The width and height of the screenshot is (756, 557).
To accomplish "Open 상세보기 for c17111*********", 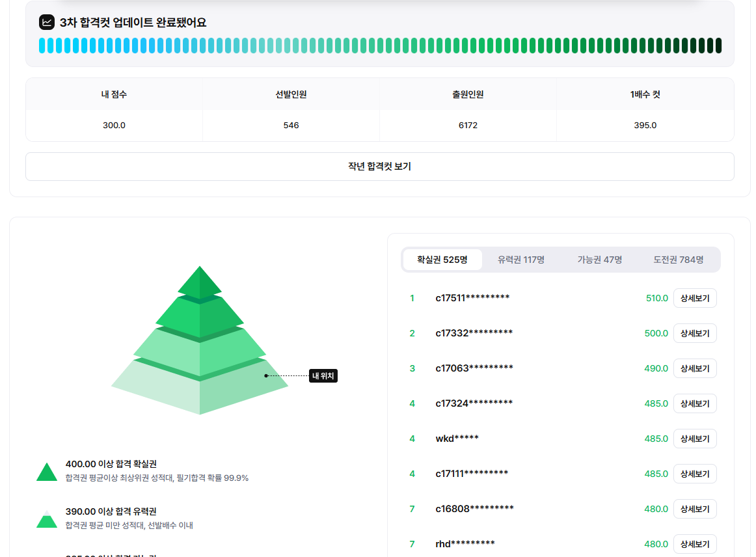I will (x=695, y=474).
